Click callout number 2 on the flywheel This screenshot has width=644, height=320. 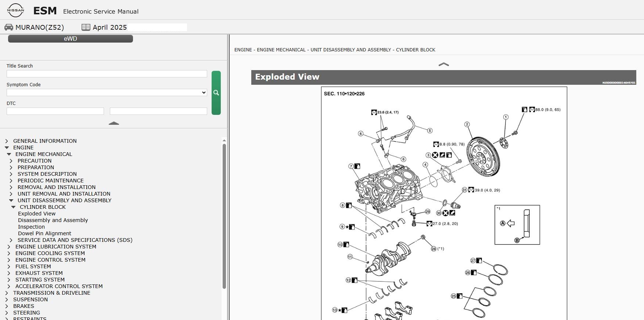[467, 124]
